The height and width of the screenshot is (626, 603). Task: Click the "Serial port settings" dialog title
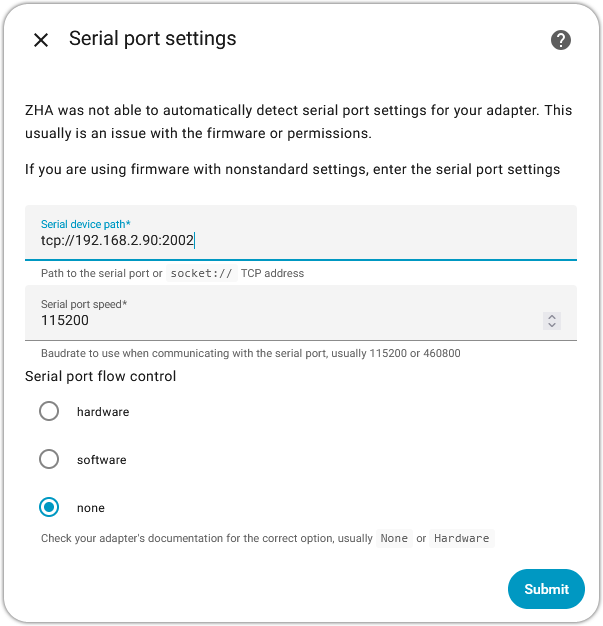[x=153, y=39]
